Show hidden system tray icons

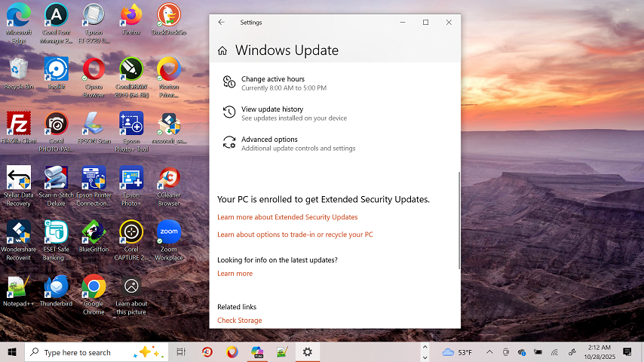(489, 352)
